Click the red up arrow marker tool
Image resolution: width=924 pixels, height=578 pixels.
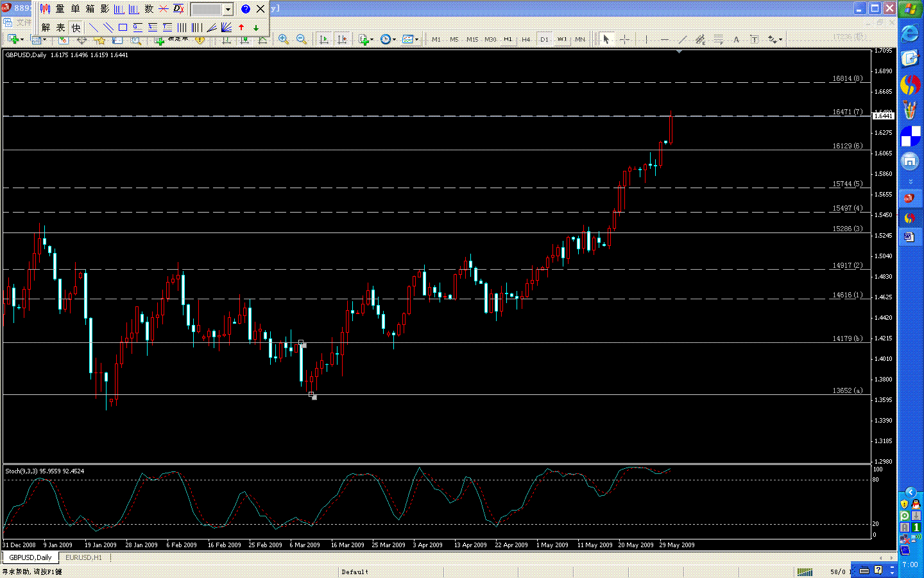[x=241, y=28]
